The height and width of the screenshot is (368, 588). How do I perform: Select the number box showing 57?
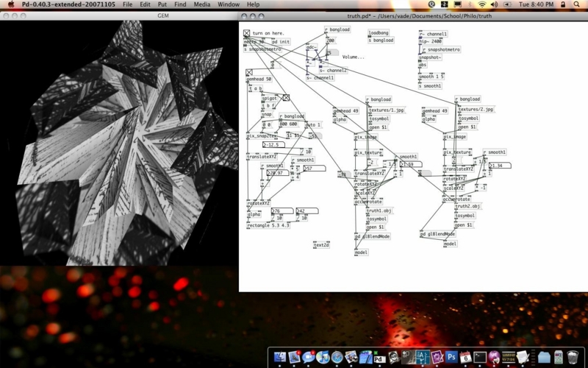pos(315,169)
